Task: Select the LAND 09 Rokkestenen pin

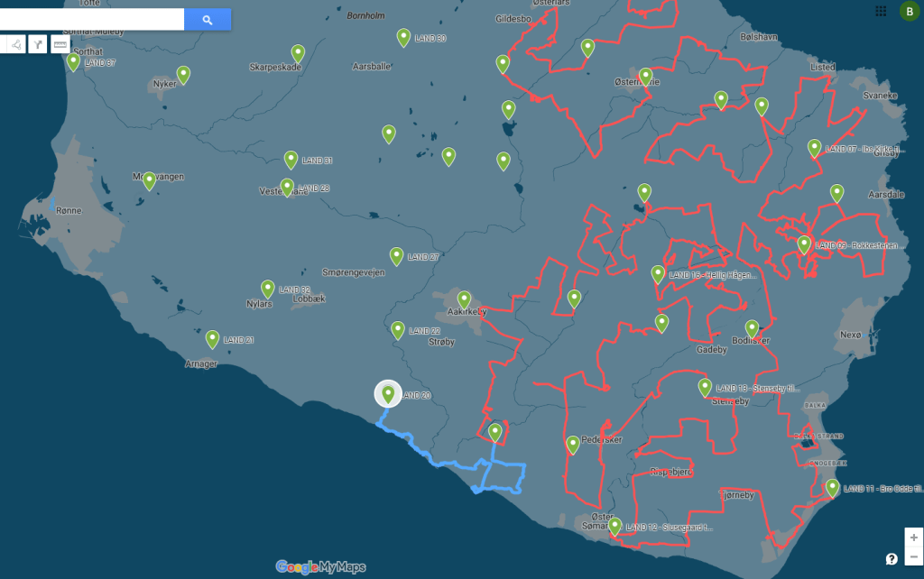Action: (804, 244)
